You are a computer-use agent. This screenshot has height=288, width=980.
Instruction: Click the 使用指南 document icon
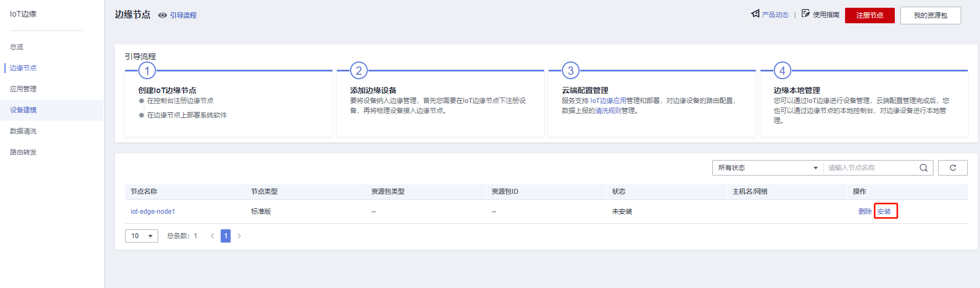tap(806, 14)
